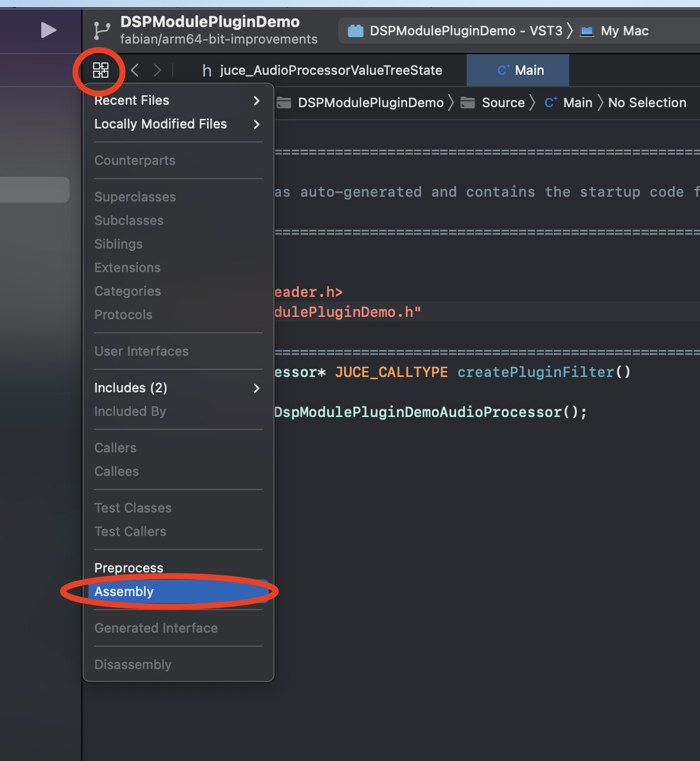The image size is (700, 761).
Task: Click the User Interfaces menu entry
Action: click(x=179, y=352)
